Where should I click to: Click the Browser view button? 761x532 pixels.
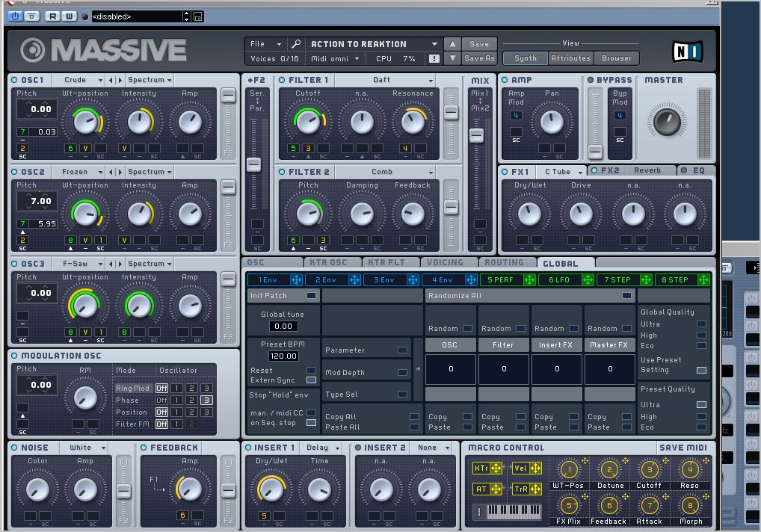coord(616,58)
